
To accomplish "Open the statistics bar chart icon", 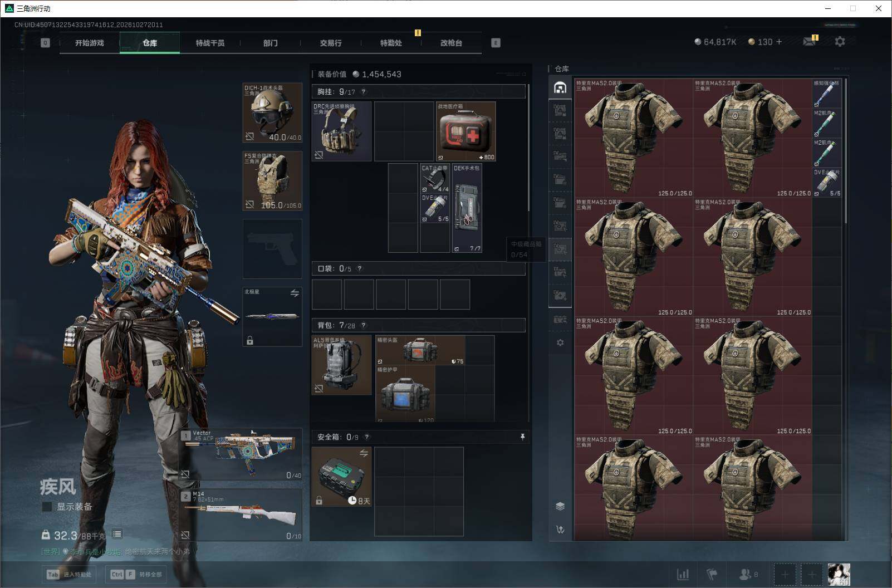I will pyautogui.click(x=683, y=574).
